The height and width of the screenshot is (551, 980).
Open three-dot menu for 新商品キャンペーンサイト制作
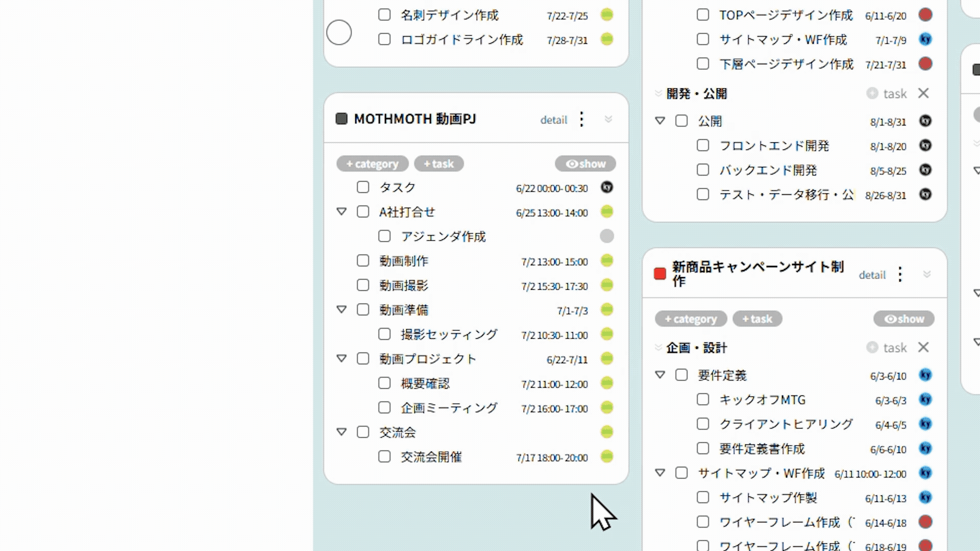coord(900,274)
